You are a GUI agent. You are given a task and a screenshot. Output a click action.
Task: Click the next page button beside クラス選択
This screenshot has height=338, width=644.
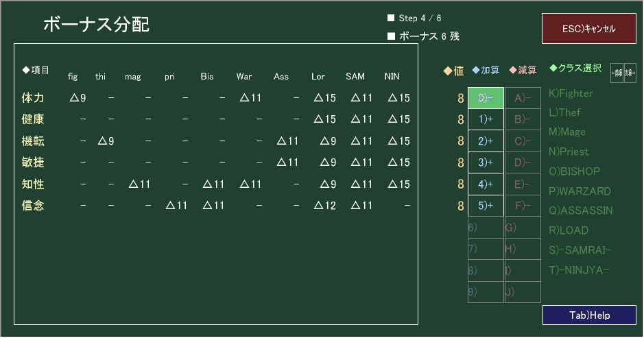point(630,73)
